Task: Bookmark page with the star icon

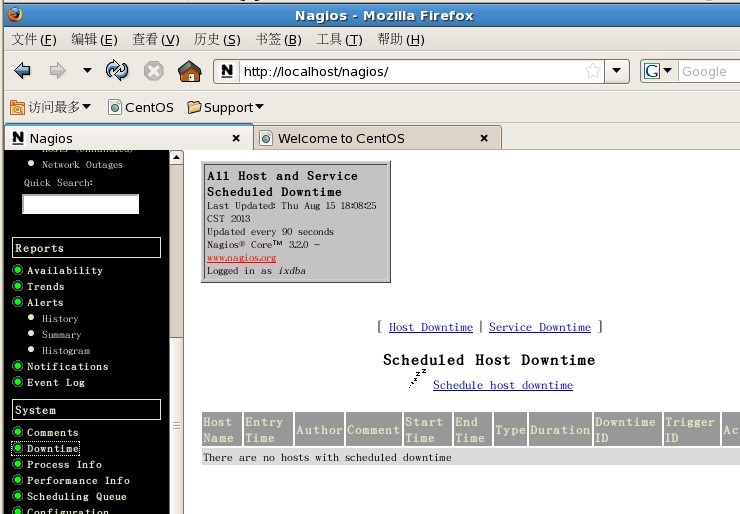Action: tap(593, 71)
